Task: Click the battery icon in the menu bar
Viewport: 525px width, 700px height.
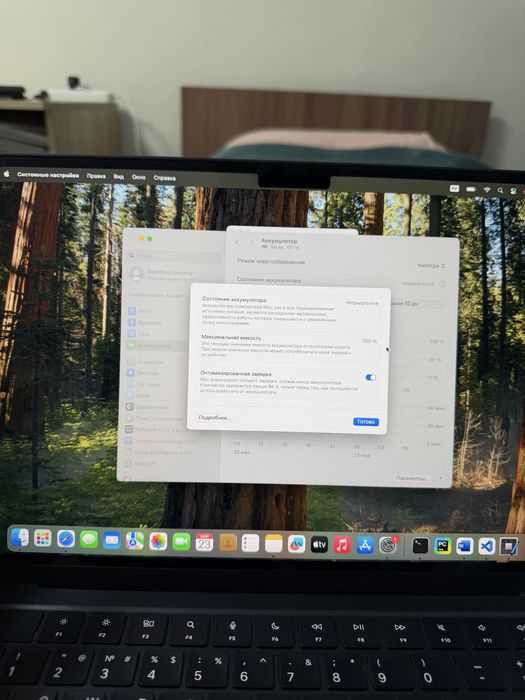Action: click(x=471, y=189)
